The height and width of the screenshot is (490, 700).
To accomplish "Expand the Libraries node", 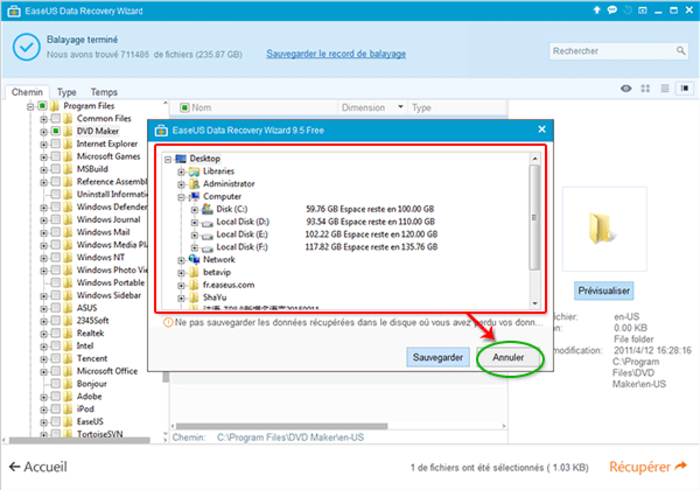I will [181, 171].
